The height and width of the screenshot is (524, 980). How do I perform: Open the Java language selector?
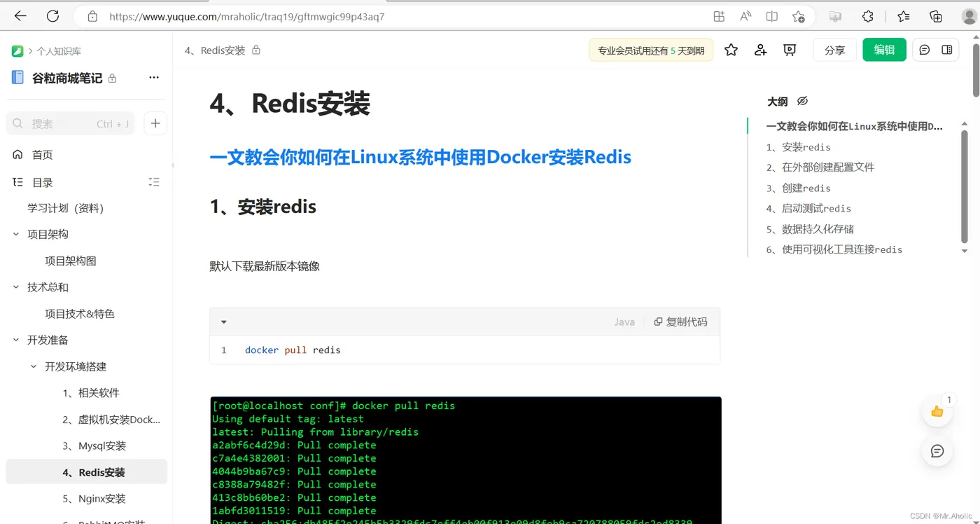[x=624, y=322]
